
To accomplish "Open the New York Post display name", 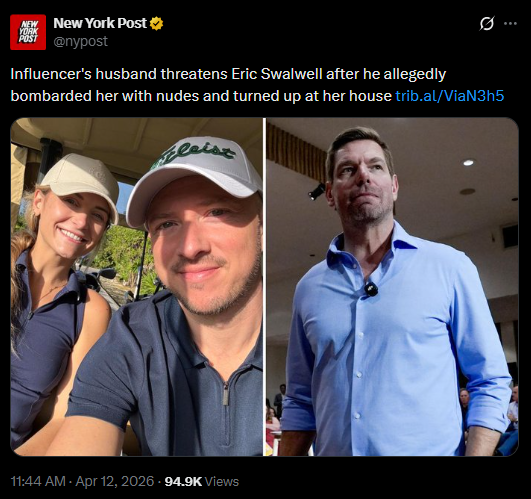I will 100,23.
